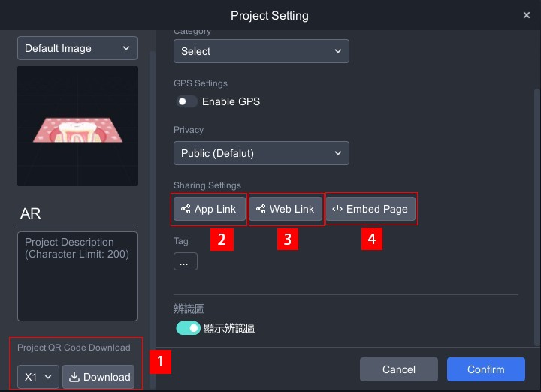Click the red annotation marker 3
The width and height of the screenshot is (541, 392).
288,239
